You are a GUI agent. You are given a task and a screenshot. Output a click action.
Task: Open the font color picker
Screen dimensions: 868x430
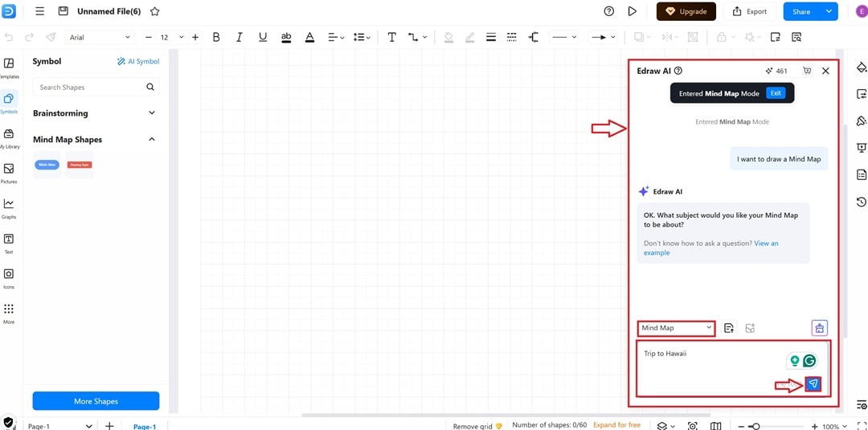pyautogui.click(x=309, y=37)
